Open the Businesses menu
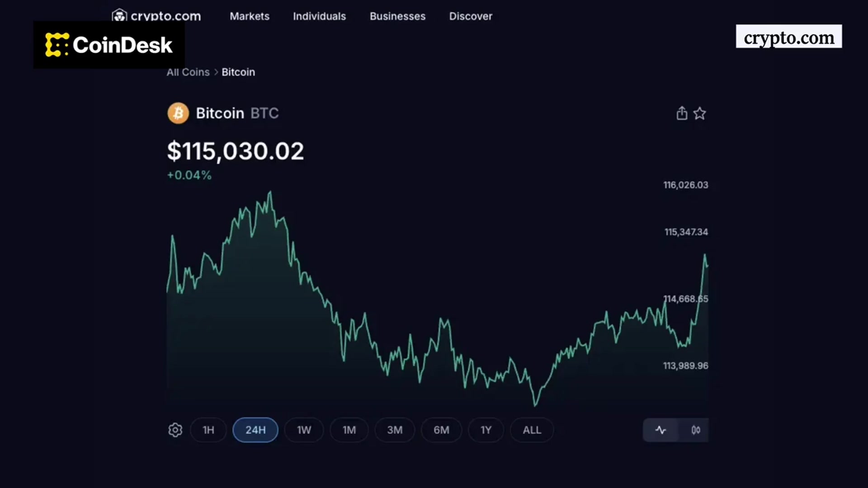The width and height of the screenshot is (868, 488). pos(397,16)
